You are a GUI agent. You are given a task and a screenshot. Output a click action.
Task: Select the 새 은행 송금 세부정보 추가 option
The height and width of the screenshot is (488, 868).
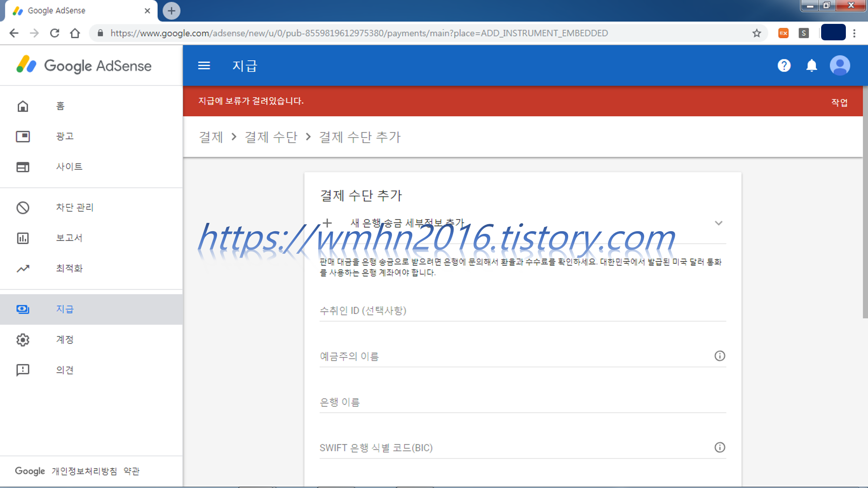pos(408,223)
